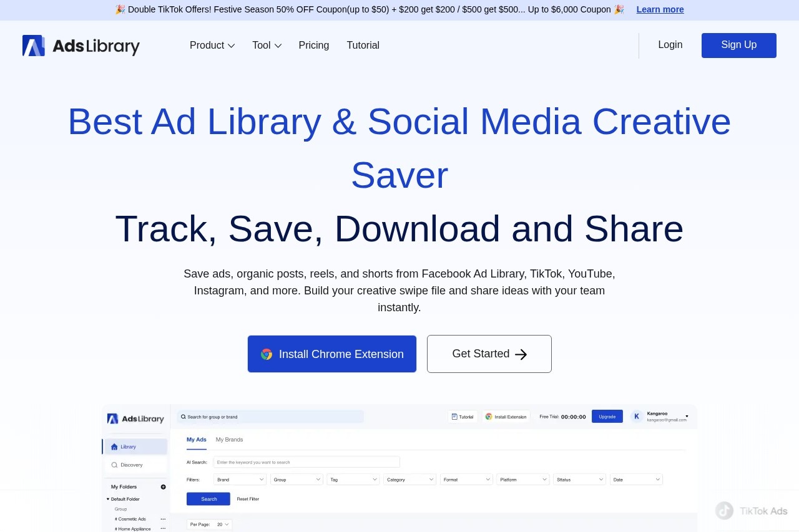Click the blue Upgrade button
The image size is (799, 532).
607,417
